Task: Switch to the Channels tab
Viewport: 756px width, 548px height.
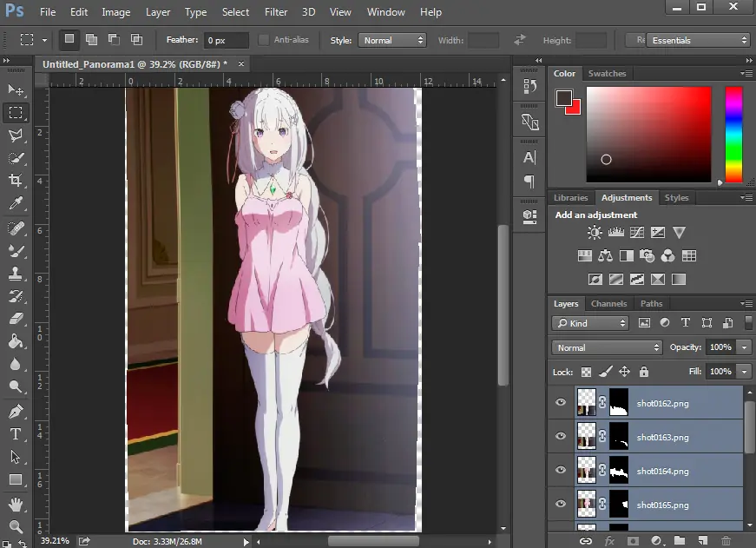Action: click(609, 303)
